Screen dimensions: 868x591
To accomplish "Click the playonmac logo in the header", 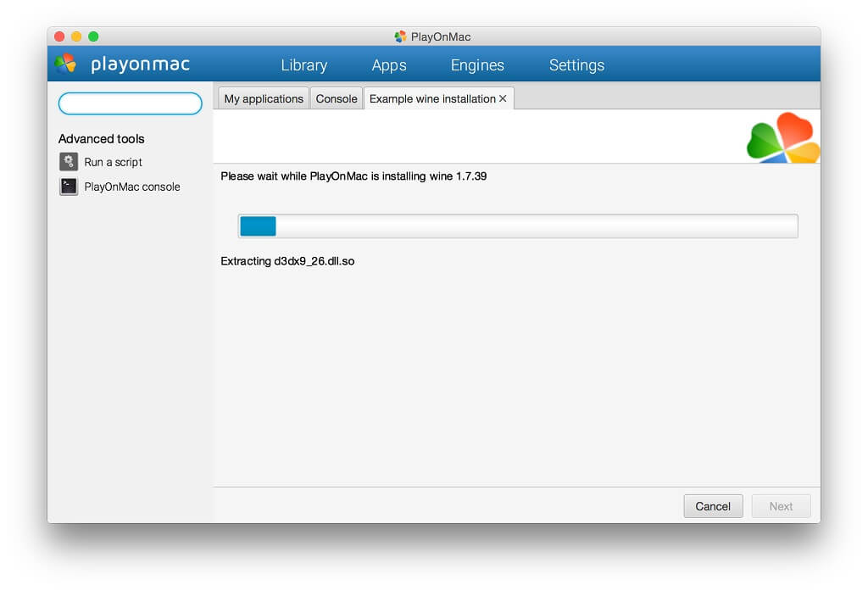I will 122,64.
